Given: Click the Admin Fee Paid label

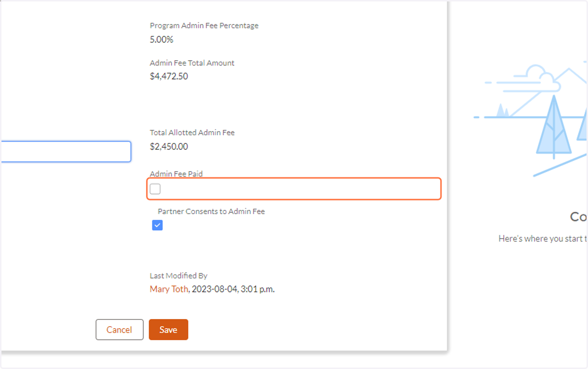Looking at the screenshot, I should tap(176, 173).
